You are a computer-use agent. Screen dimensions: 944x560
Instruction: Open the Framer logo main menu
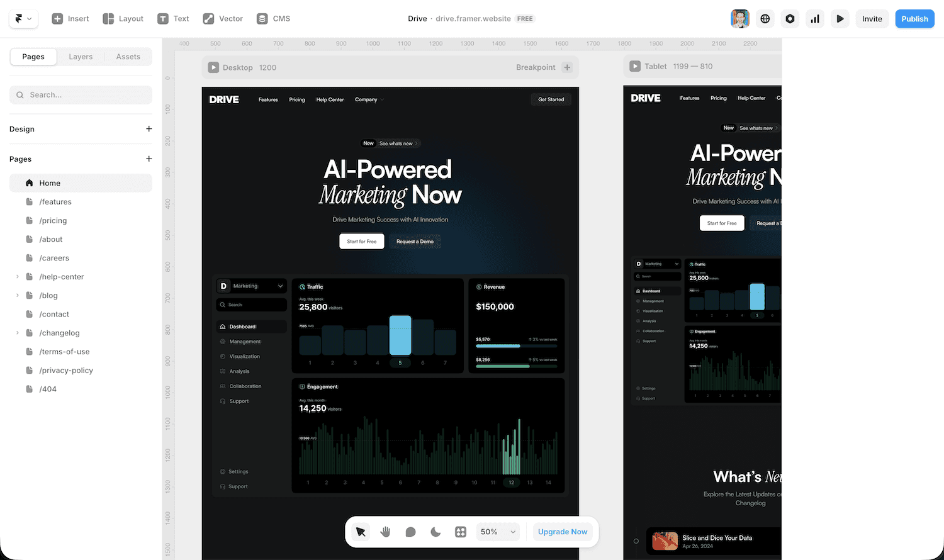point(24,19)
